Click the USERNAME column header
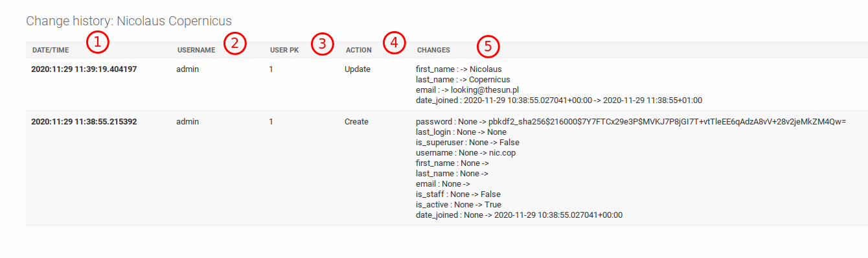The width and height of the screenshot is (868, 258). [x=196, y=50]
